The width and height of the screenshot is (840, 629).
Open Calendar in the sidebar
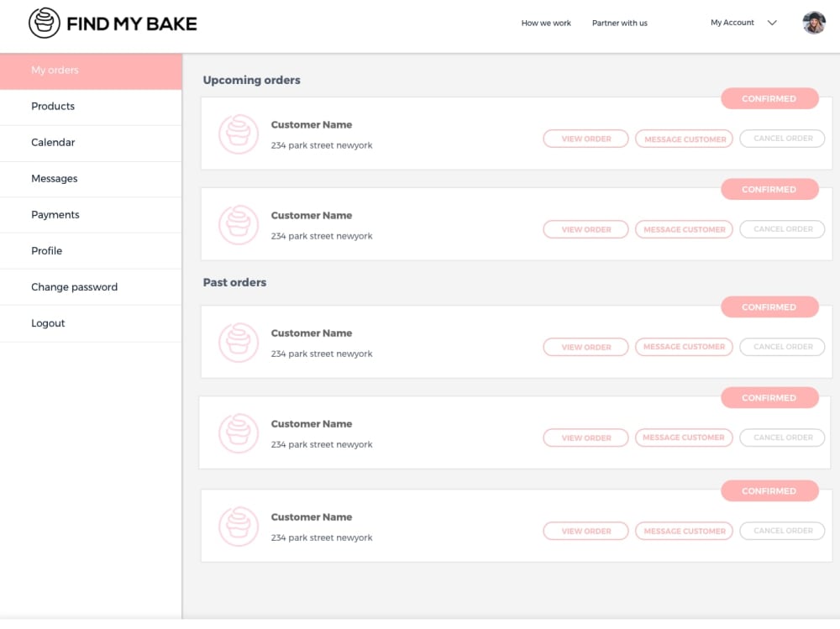click(x=91, y=143)
